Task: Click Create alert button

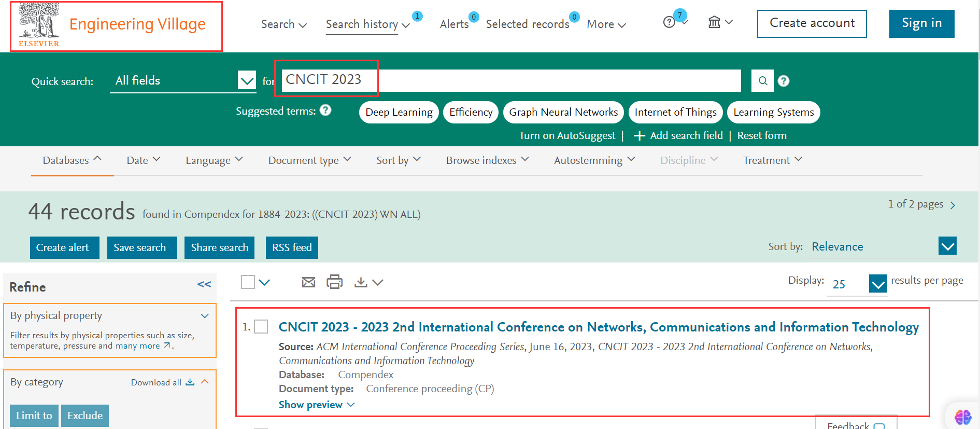Action: tap(65, 247)
